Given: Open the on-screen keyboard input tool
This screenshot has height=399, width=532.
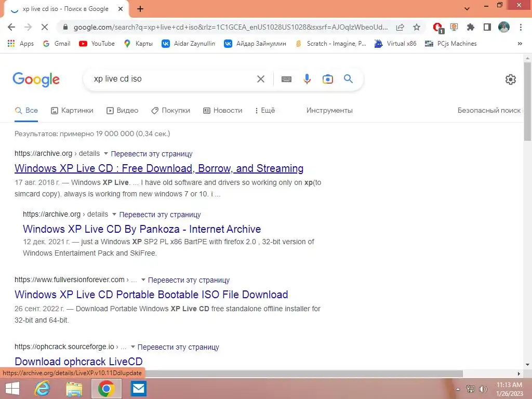Looking at the screenshot, I should [x=286, y=79].
